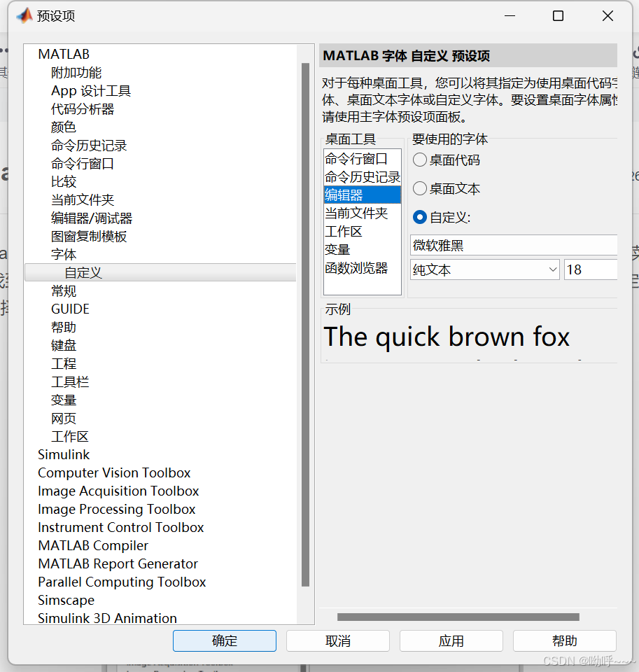639x672 pixels.
Task: Open 工作区 preferences in left tree
Action: click(x=70, y=437)
